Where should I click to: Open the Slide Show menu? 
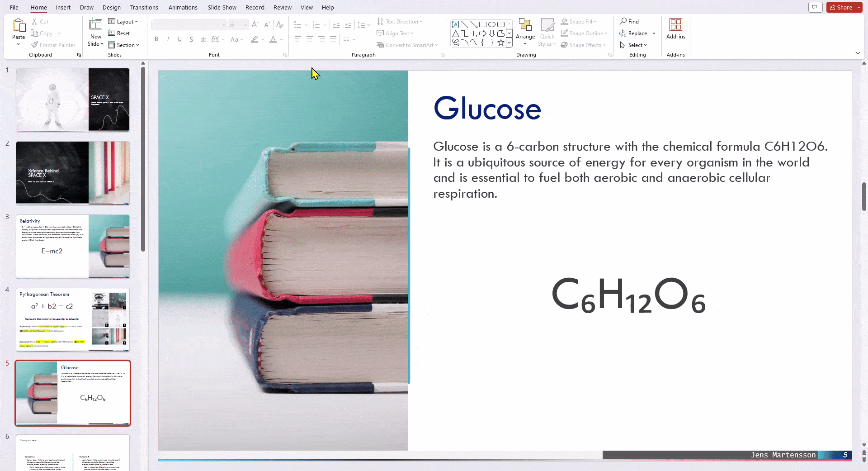(222, 7)
